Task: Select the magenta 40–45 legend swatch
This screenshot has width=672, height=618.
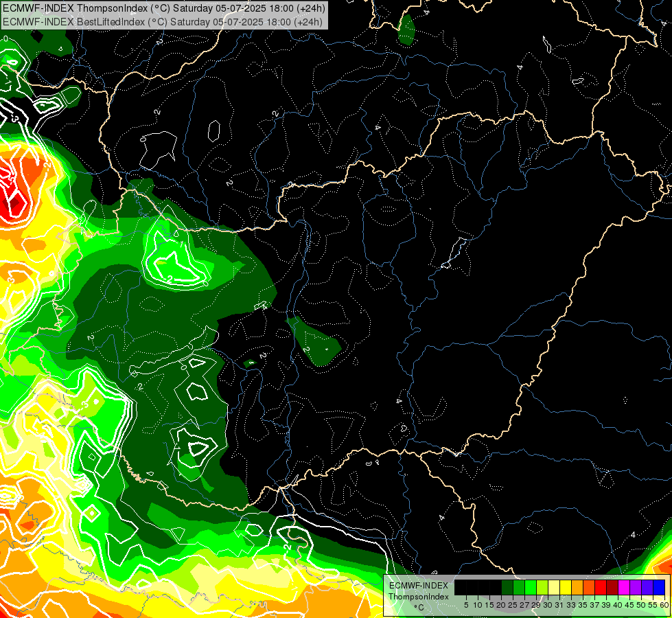Action: point(624,588)
